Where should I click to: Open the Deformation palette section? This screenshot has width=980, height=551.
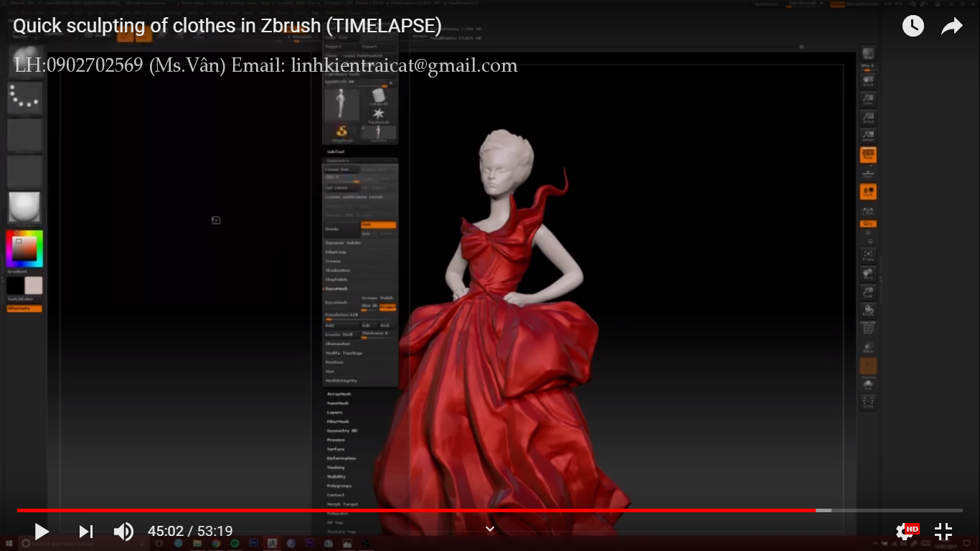[341, 458]
